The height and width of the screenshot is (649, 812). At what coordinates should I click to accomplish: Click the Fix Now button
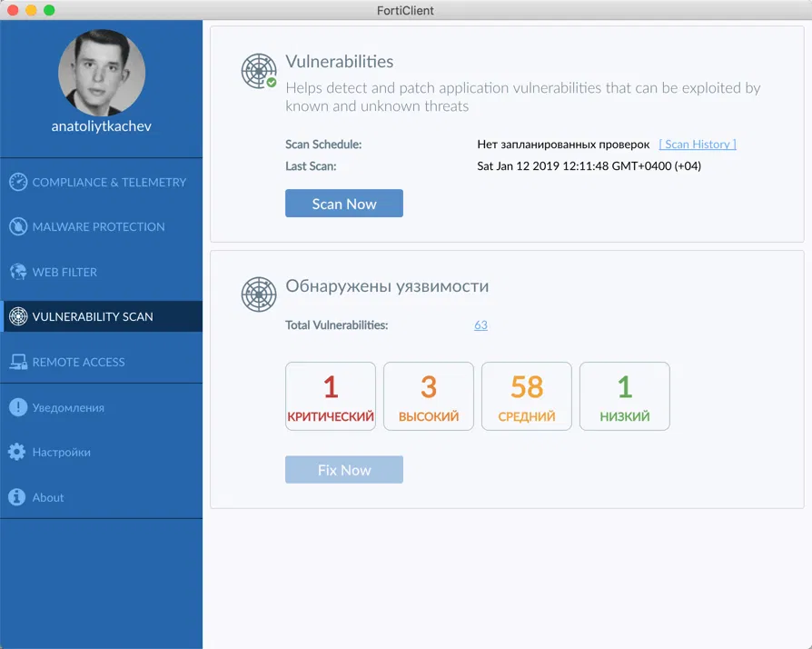(x=344, y=470)
